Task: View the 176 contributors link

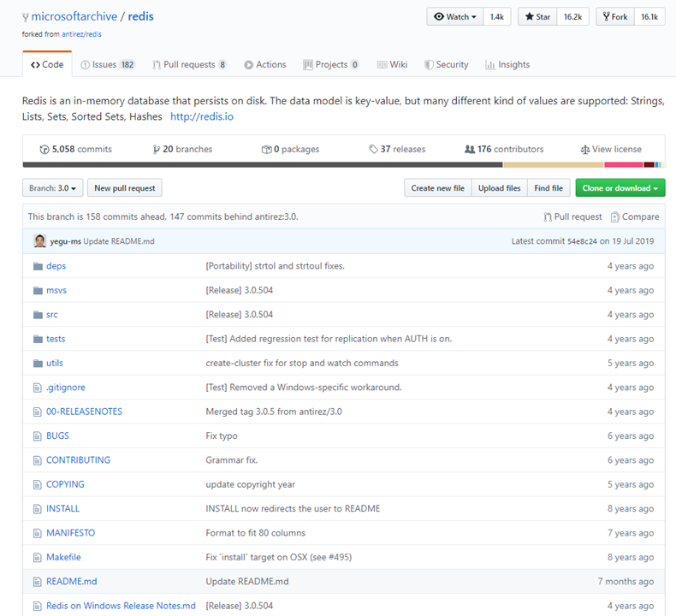Action: point(504,149)
